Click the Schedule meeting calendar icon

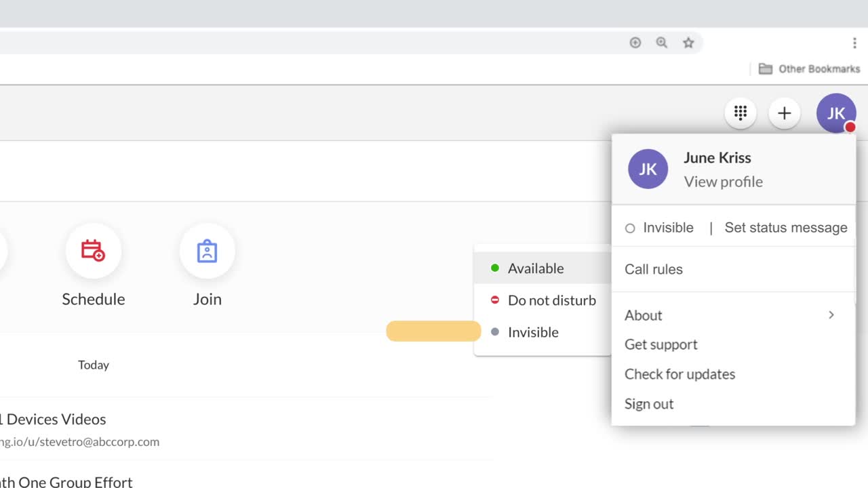point(94,251)
